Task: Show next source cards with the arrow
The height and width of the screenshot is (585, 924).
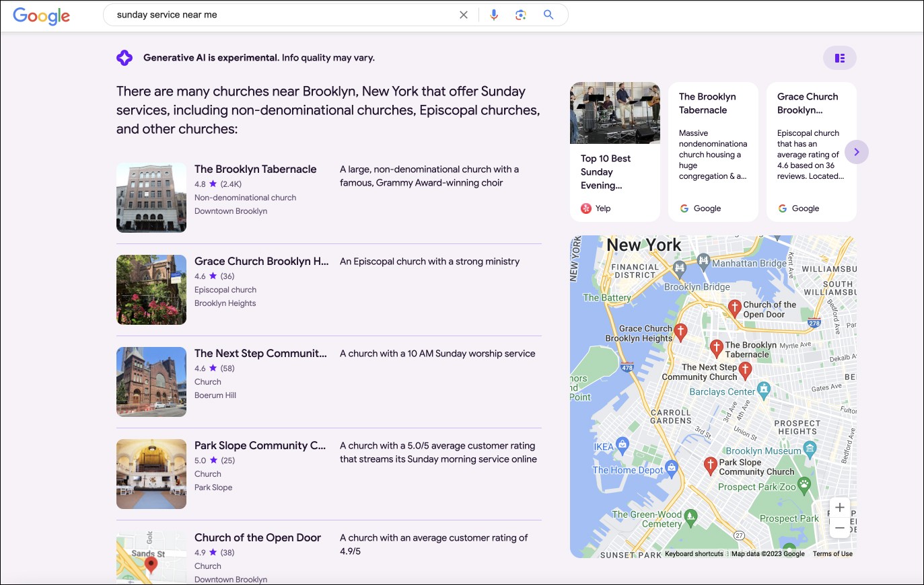Action: coord(857,152)
